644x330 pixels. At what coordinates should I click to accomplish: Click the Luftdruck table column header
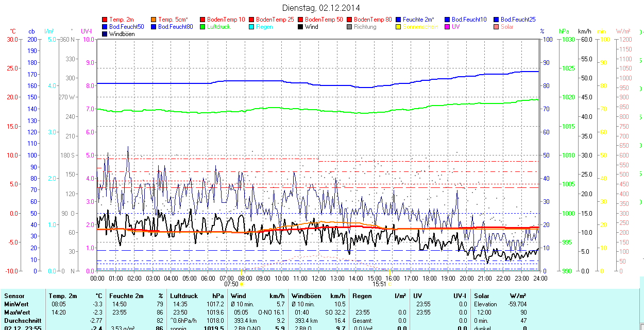pos(184,296)
